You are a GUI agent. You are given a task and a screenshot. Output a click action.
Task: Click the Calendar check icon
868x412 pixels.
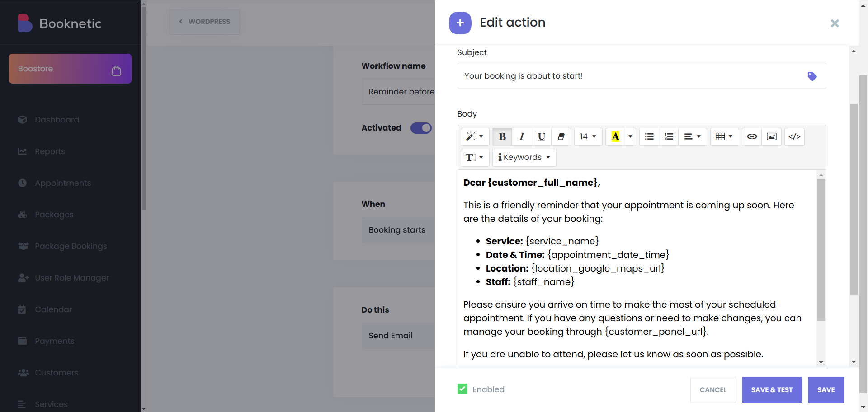coord(22,309)
